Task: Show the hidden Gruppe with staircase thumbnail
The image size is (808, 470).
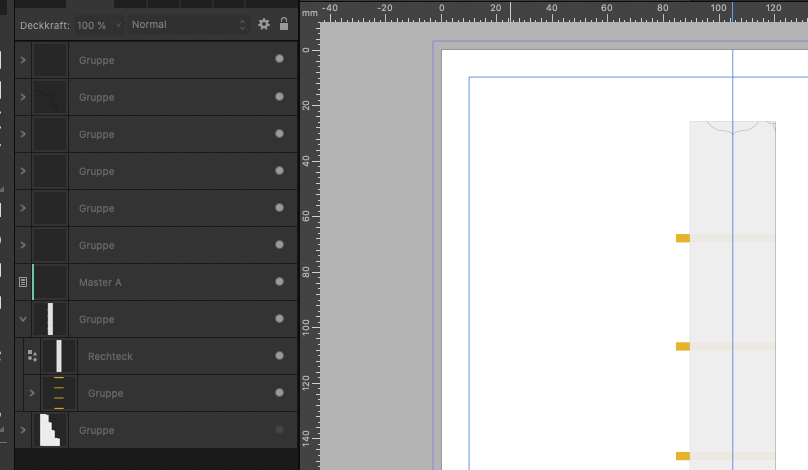Action: tap(279, 430)
